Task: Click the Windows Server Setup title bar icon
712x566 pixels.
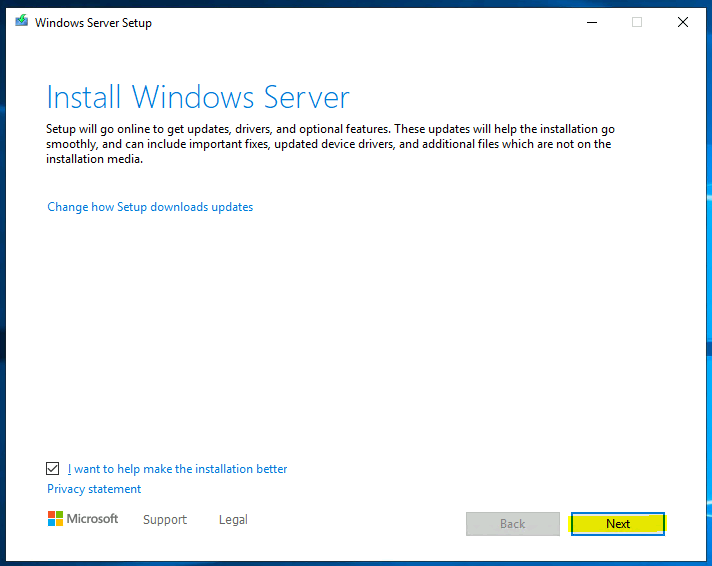Action: pyautogui.click(x=21, y=21)
